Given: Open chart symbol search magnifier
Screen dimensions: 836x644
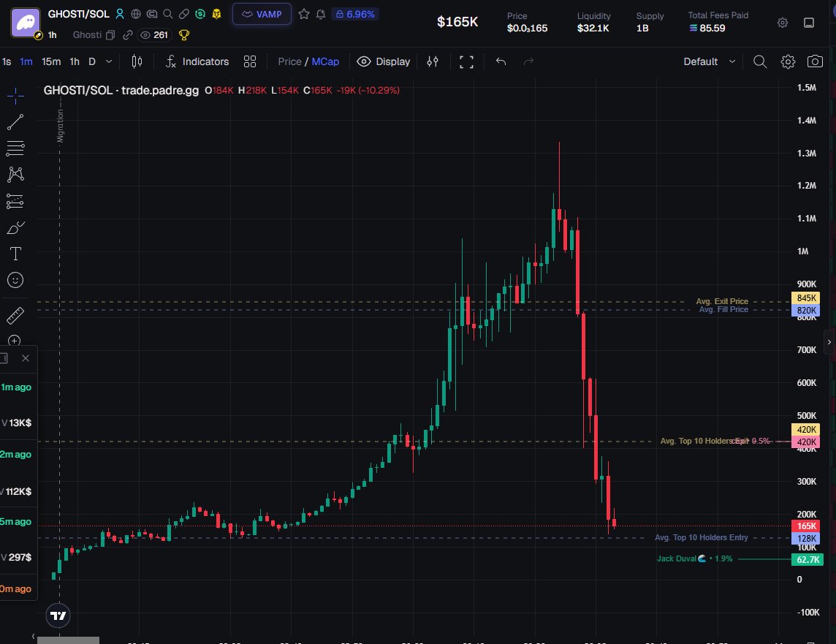Looking at the screenshot, I should (760, 62).
